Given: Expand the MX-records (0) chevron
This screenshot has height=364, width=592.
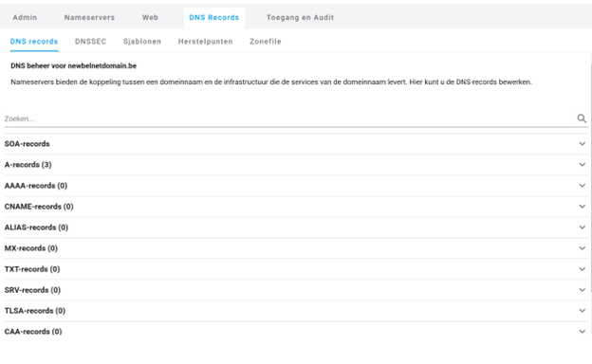Looking at the screenshot, I should (x=582, y=248).
